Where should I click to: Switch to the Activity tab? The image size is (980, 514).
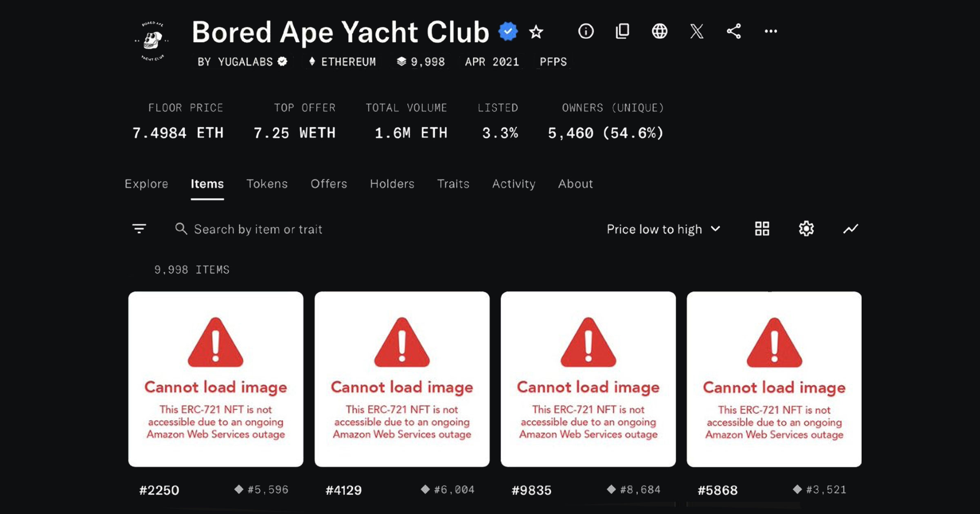(x=514, y=184)
